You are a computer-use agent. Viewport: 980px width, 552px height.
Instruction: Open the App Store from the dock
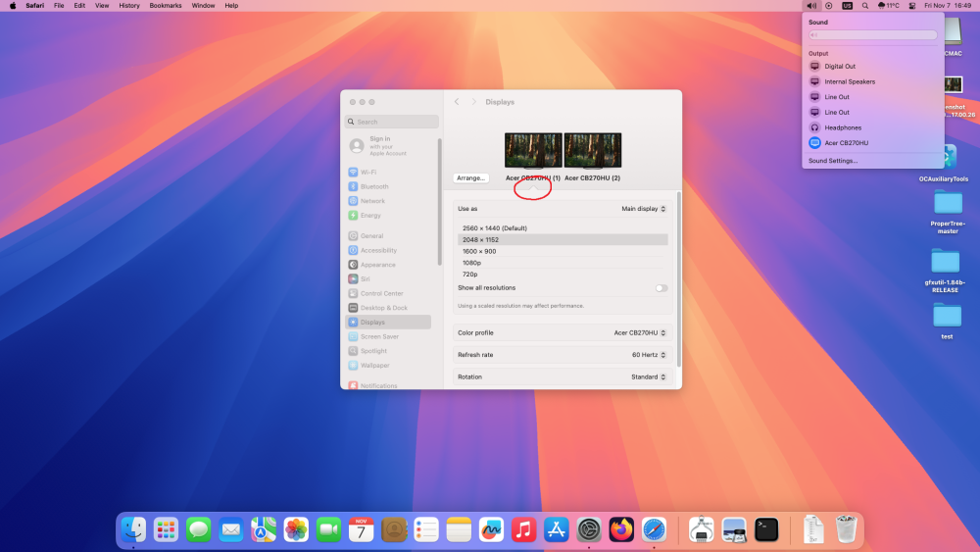[557, 529]
